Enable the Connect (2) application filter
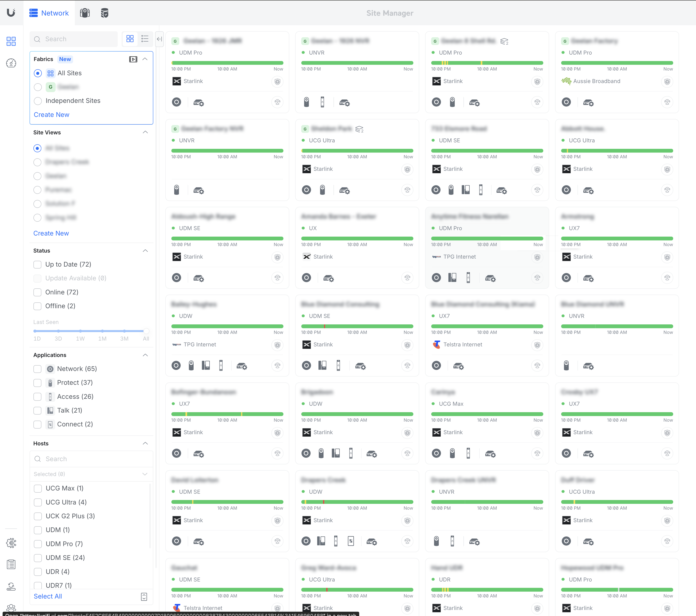 point(38,424)
